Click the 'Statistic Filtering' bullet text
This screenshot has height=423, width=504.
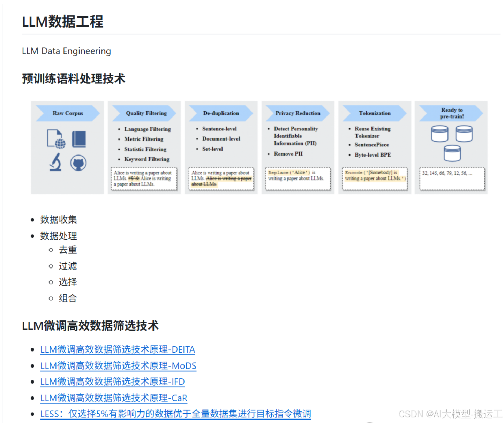coord(145,149)
